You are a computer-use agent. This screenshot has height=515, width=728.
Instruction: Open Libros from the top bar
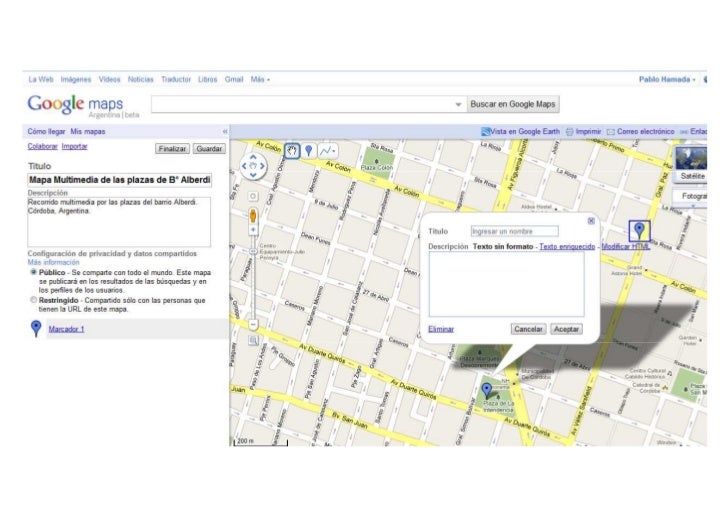coord(207,79)
